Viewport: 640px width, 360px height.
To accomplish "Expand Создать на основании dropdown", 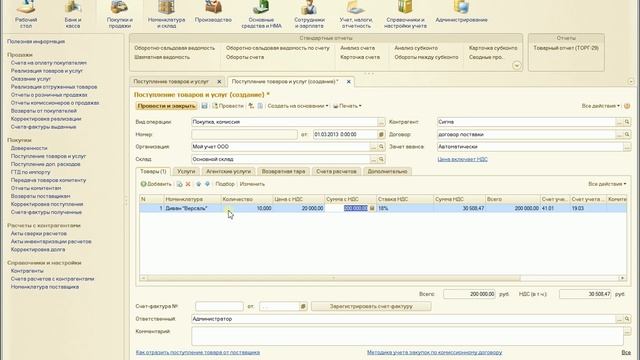I will [298, 106].
